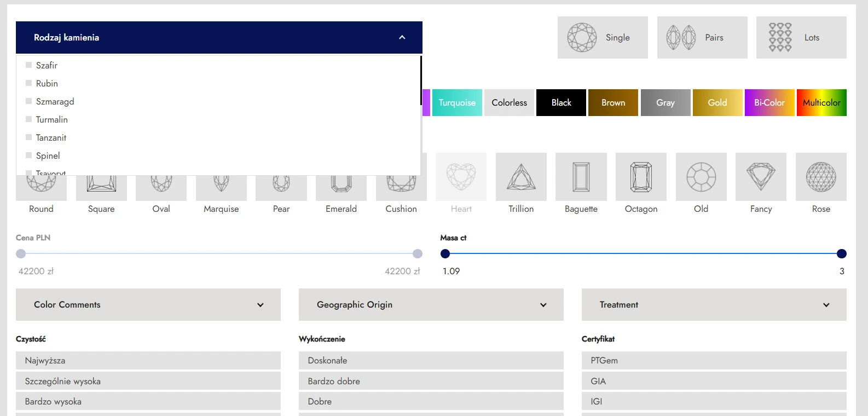Screen dimensions: 868x416
Task: Open the Geographic Origin dropdown
Action: 431,304
